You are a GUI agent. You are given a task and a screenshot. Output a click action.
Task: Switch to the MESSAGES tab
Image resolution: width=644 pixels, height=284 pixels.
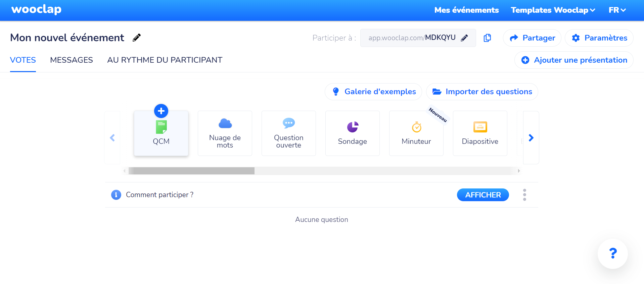72,60
